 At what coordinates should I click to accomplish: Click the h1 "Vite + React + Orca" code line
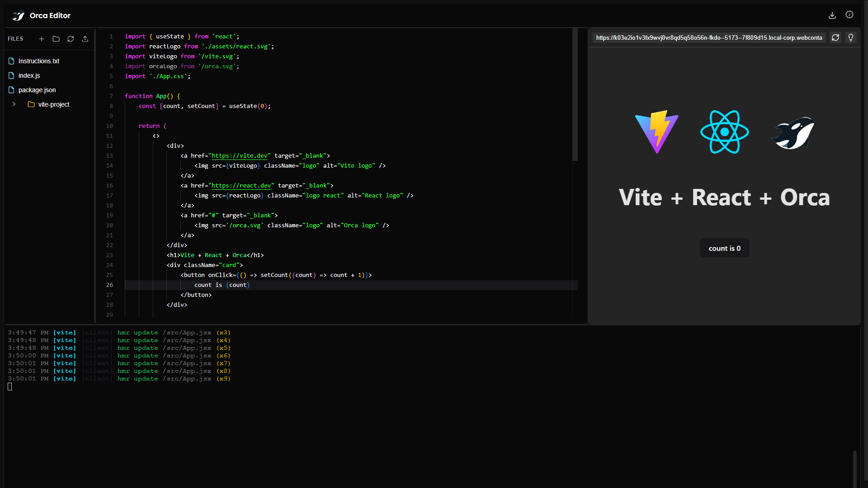coord(215,255)
